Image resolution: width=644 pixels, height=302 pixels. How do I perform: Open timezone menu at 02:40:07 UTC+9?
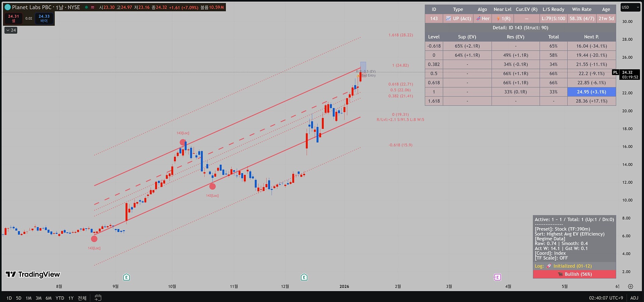pyautogui.click(x=606, y=298)
